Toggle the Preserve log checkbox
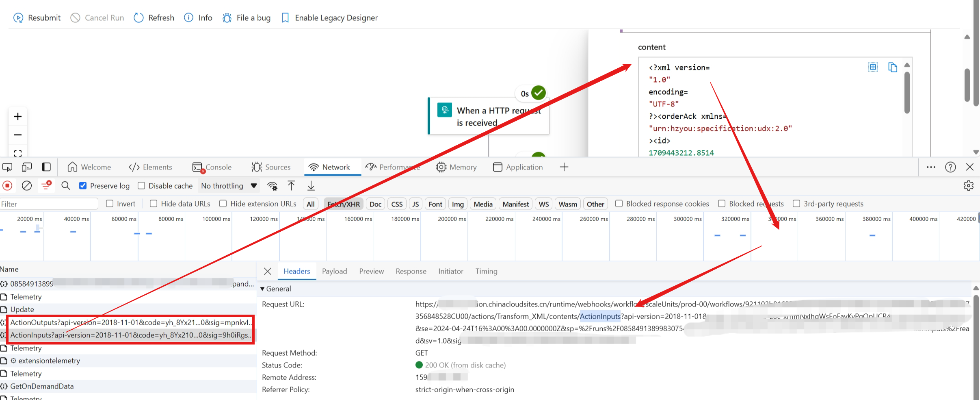The height and width of the screenshot is (400, 980). point(83,186)
